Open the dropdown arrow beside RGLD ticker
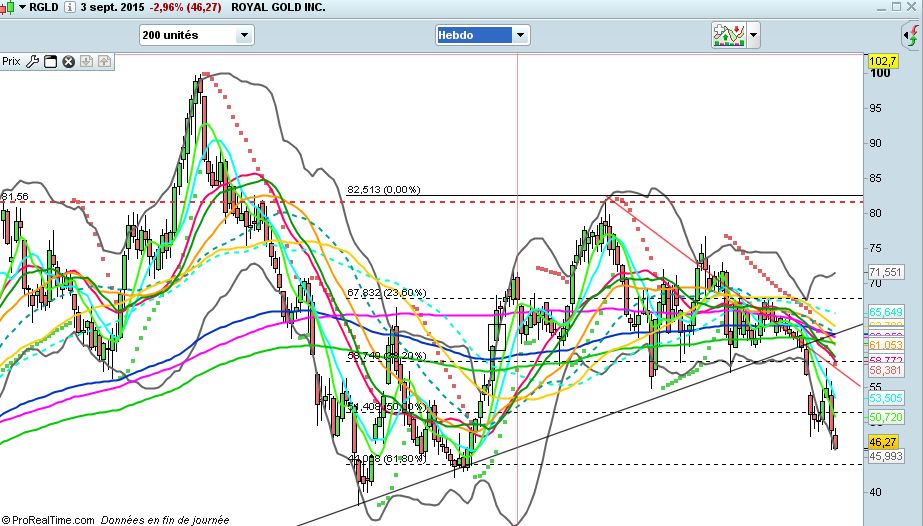The height and width of the screenshot is (526, 923). click(x=22, y=8)
